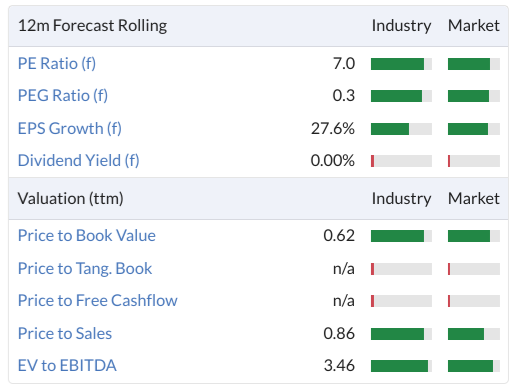Click EPS Growth industry green bar

pos(390,129)
